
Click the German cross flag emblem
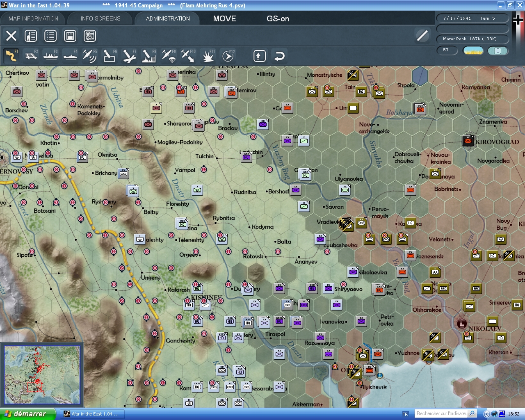[518, 20]
